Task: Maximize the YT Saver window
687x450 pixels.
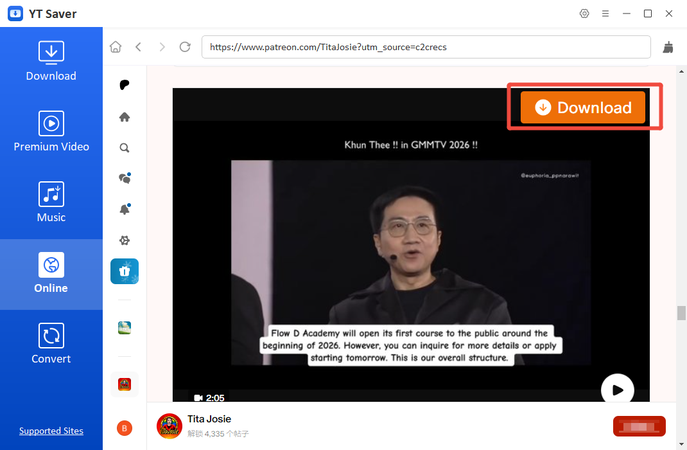Action: click(648, 14)
